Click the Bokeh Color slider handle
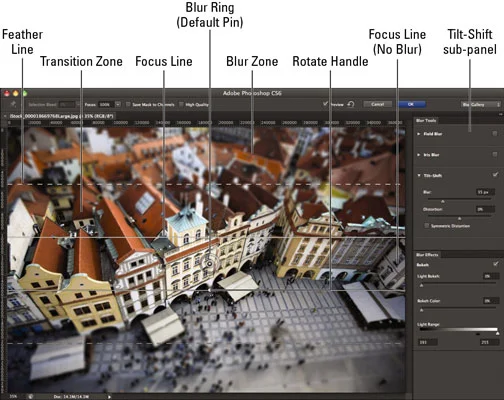504x400 pixels. (421, 310)
